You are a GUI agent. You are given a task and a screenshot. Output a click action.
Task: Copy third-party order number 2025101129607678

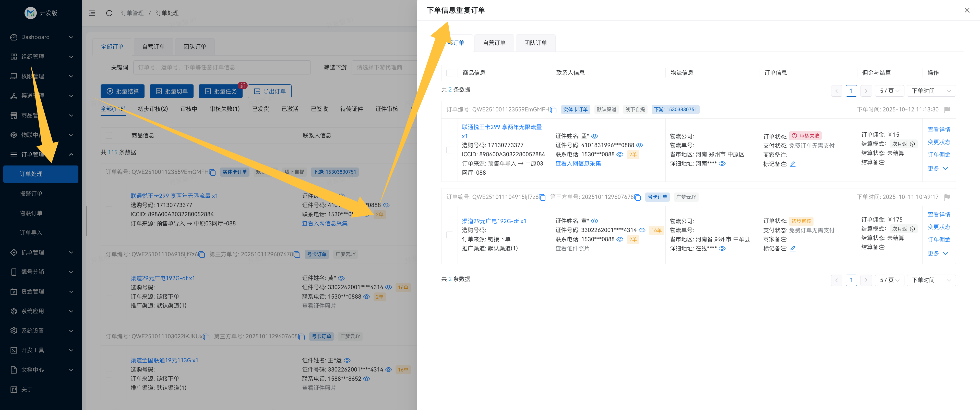638,197
